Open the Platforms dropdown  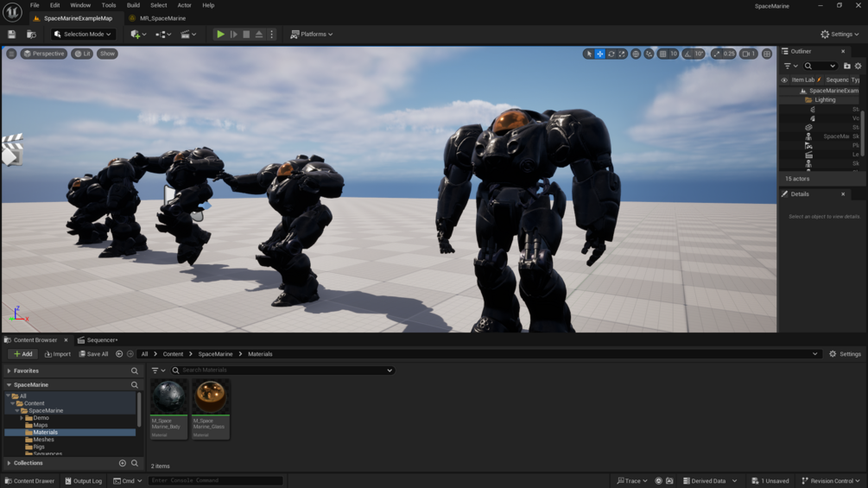(312, 35)
